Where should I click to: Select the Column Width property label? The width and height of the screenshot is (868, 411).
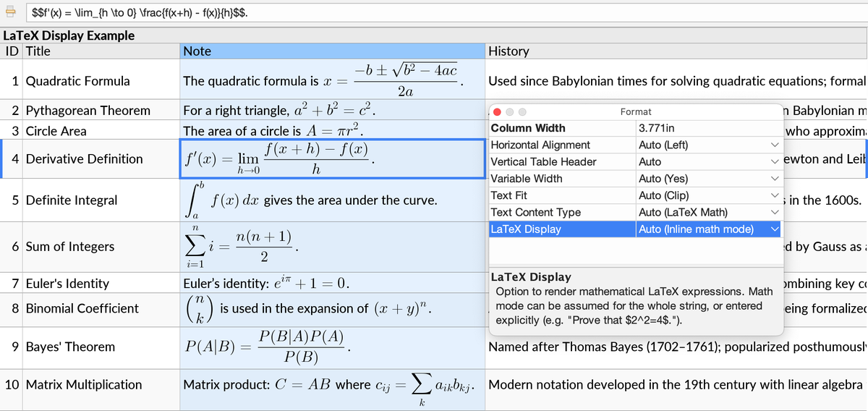528,128
